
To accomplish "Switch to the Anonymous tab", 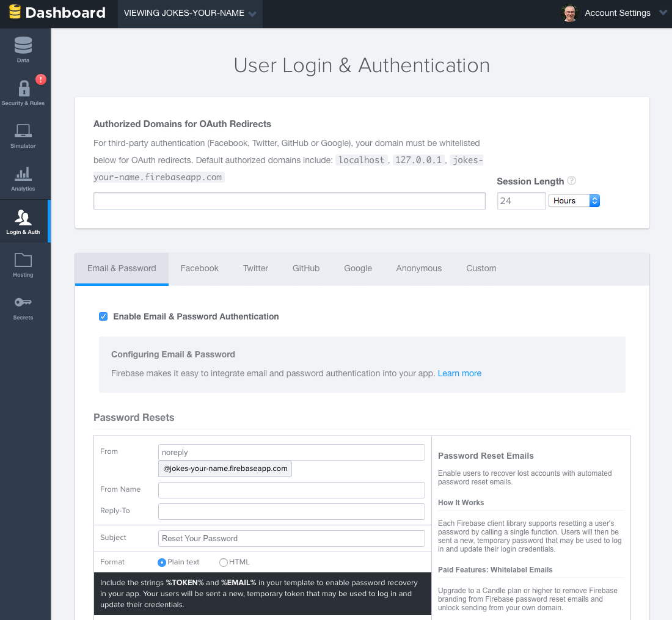I will click(x=418, y=269).
